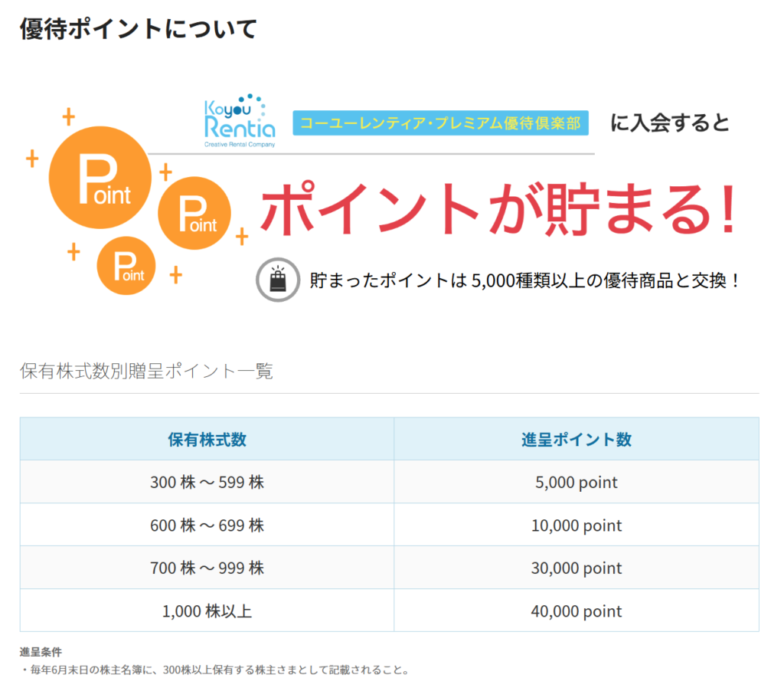Viewport: 784px width, 691px height.
Task: Click the smallest orange Point circle
Action: click(126, 266)
